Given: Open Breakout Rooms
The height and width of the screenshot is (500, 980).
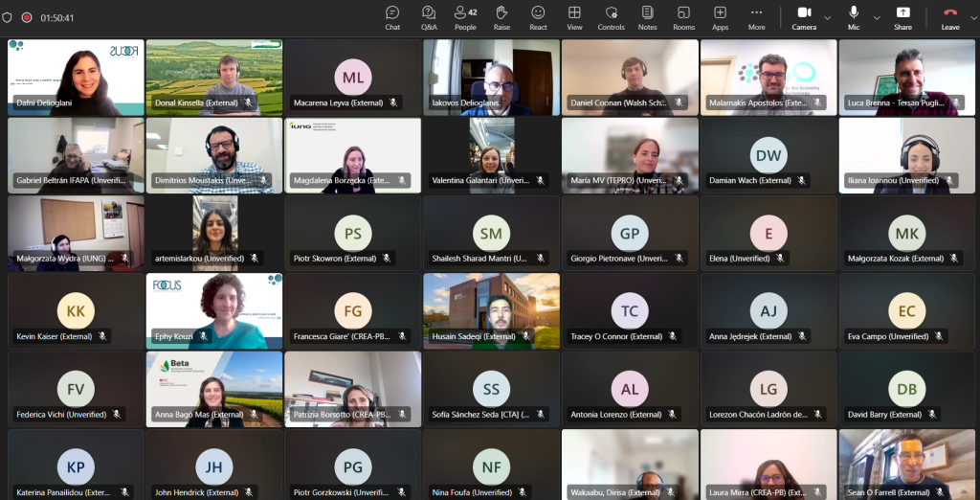Looking at the screenshot, I should [683, 17].
